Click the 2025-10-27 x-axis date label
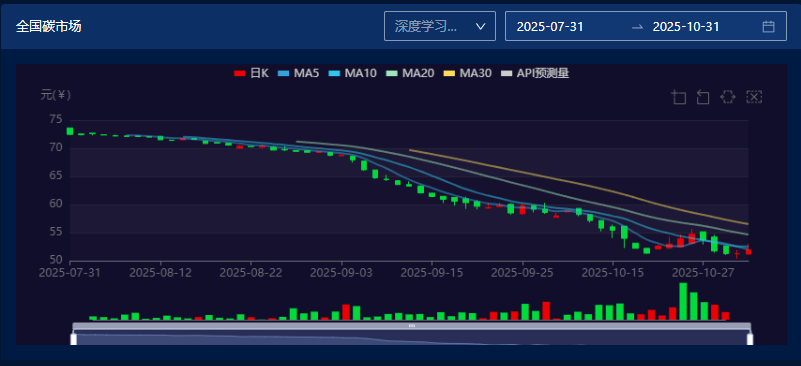The width and height of the screenshot is (801, 366). coord(703,273)
